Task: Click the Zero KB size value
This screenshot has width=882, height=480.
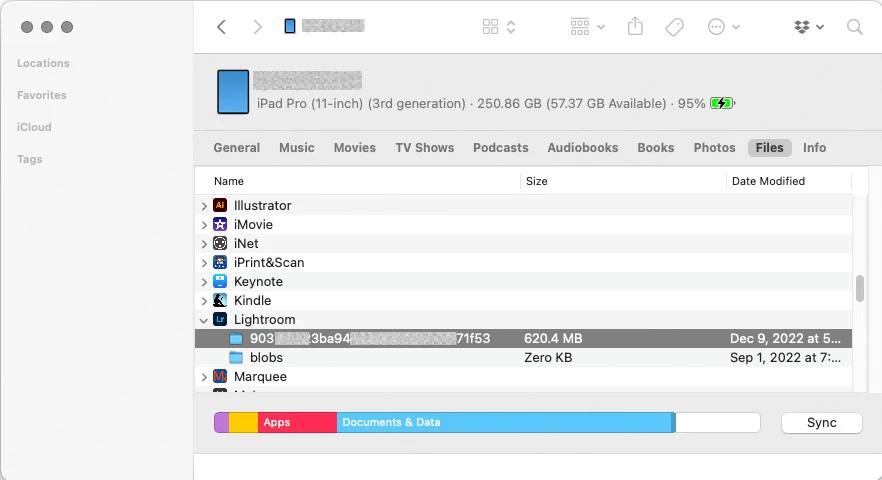Action: [548, 358]
